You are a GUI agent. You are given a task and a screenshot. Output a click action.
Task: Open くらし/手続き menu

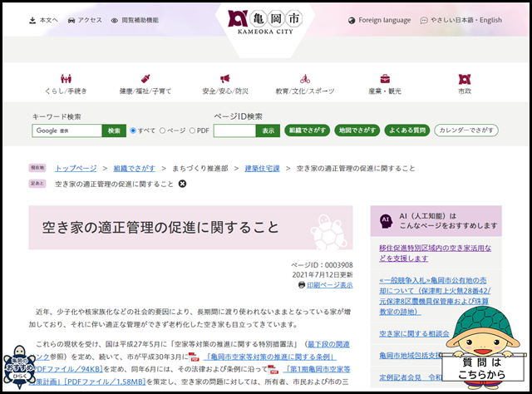66,85
